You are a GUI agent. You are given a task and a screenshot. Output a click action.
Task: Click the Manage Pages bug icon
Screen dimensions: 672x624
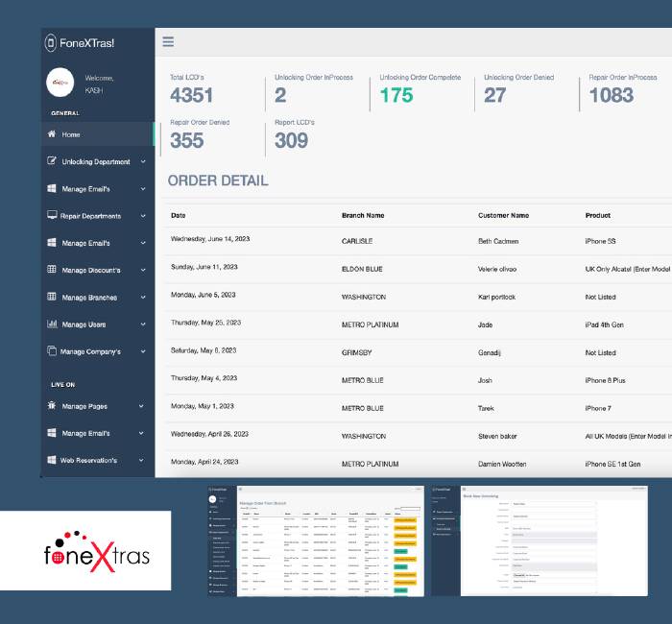(x=52, y=406)
